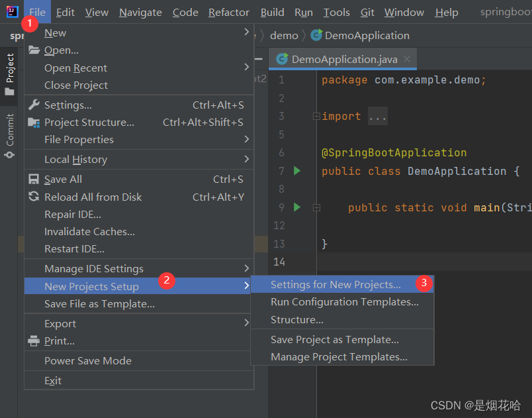The image size is (532, 418).
Task: Expand the Local History submenu arrow
Action: pos(247,158)
